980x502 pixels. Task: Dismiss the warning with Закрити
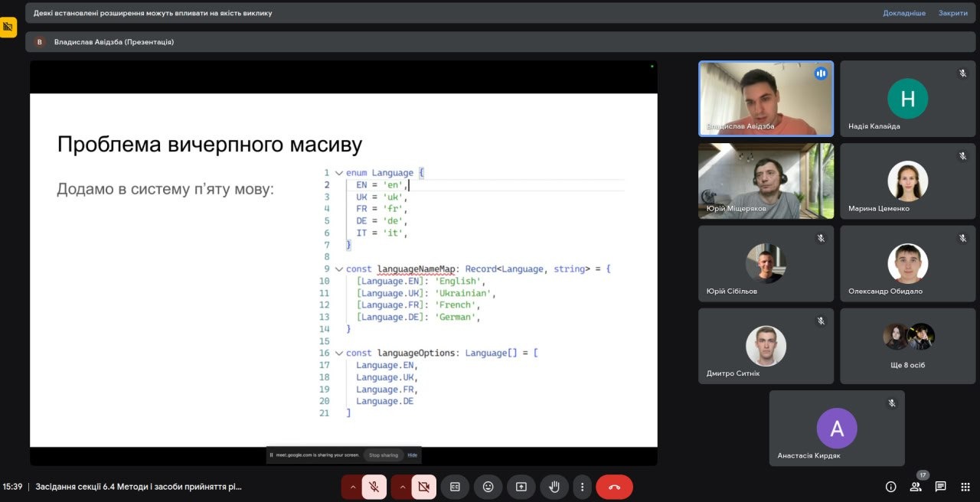click(953, 13)
